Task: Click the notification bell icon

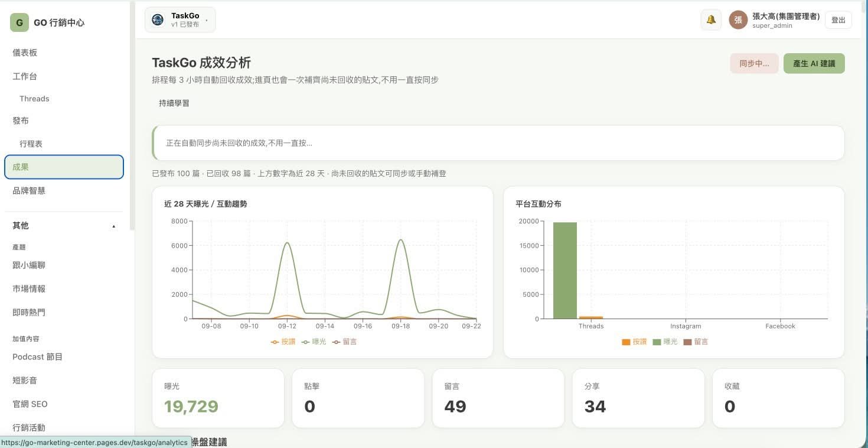Action: [711, 20]
